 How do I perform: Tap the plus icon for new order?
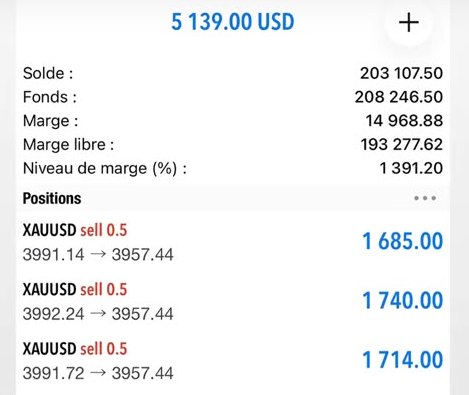coord(409,23)
